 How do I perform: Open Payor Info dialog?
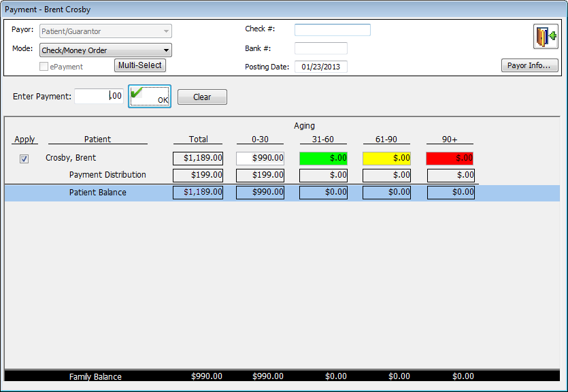(529, 66)
